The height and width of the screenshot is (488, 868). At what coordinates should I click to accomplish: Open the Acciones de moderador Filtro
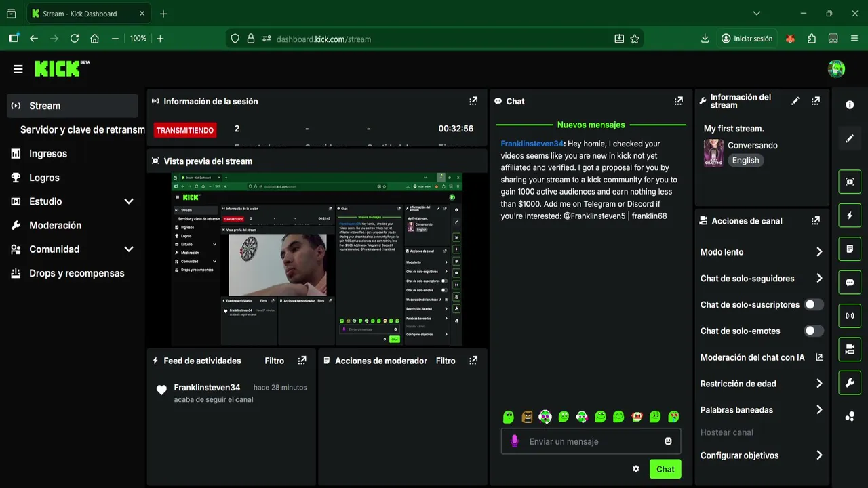[x=446, y=361]
